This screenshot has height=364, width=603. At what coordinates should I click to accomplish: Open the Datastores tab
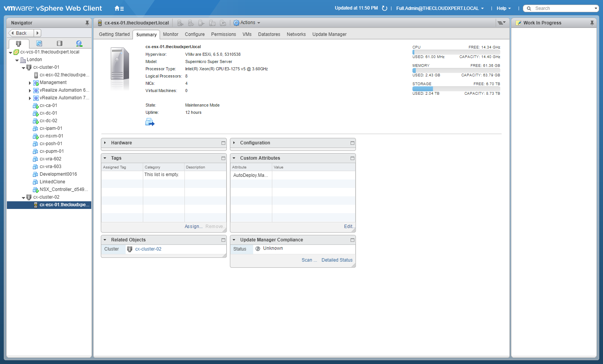269,34
